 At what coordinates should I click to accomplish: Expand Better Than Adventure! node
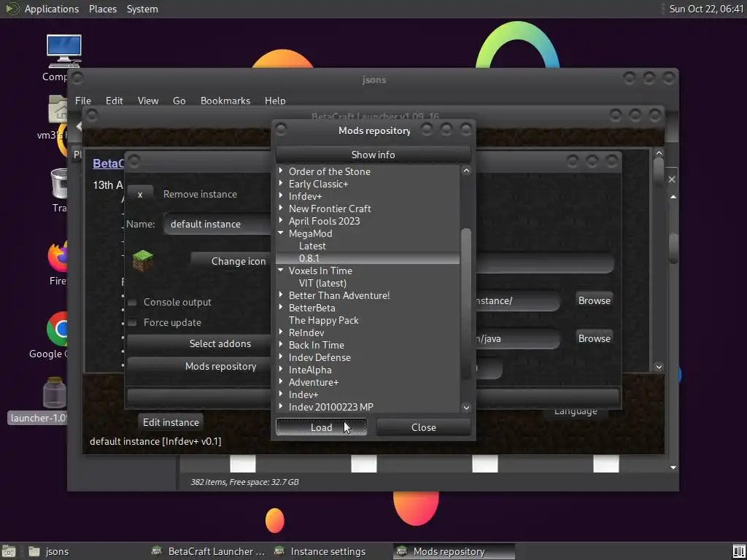[x=281, y=295]
